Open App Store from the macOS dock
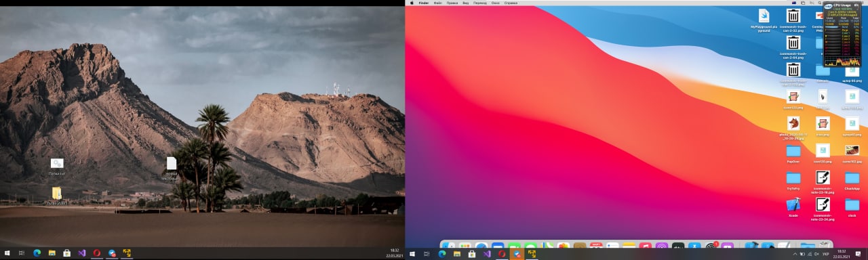 point(694,244)
